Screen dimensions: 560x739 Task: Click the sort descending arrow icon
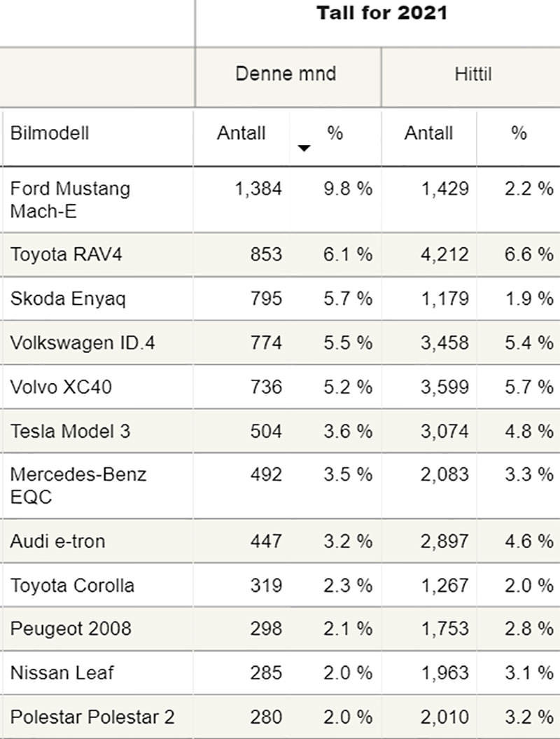point(303,148)
